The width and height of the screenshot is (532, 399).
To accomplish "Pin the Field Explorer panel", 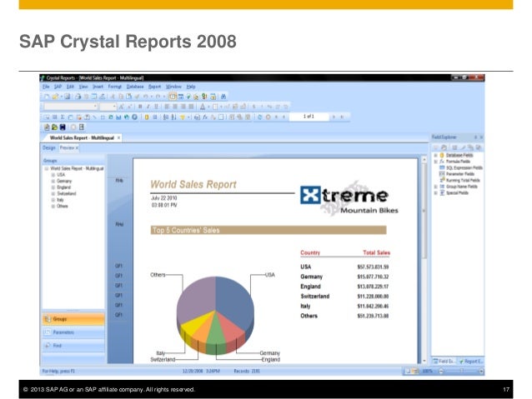I will click(475, 137).
